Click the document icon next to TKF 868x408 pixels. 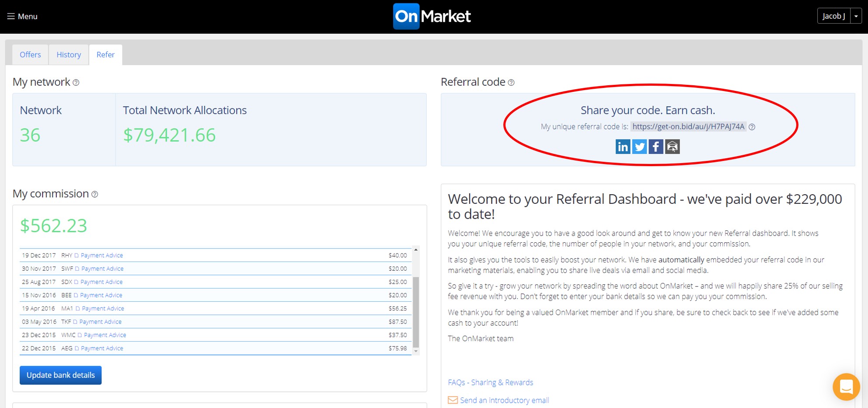point(75,322)
